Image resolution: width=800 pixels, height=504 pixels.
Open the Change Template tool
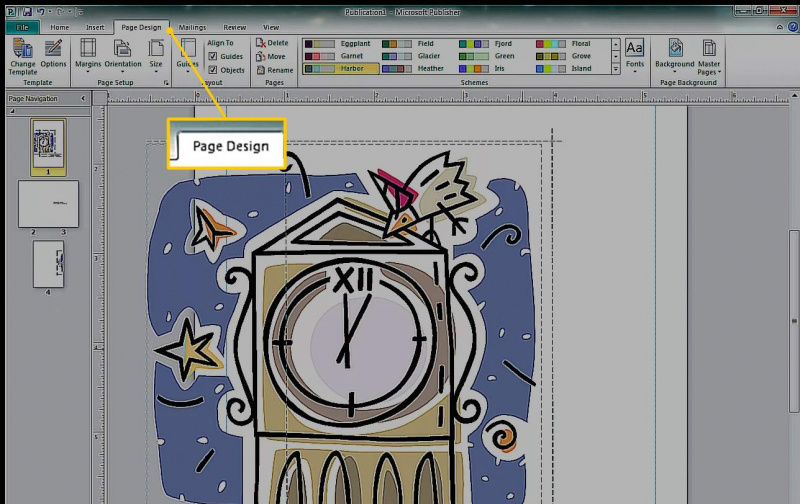tap(23, 57)
